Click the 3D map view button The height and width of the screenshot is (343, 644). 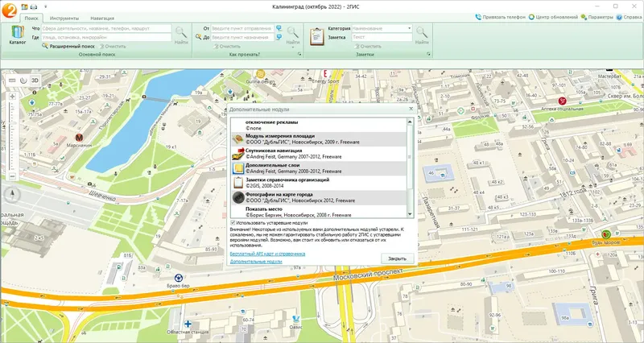(35, 81)
